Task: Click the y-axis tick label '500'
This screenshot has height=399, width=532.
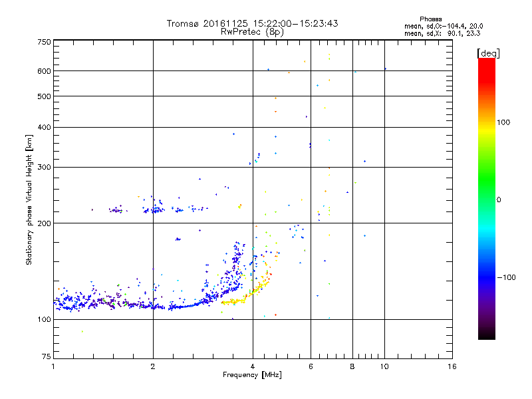Action: 44,96
